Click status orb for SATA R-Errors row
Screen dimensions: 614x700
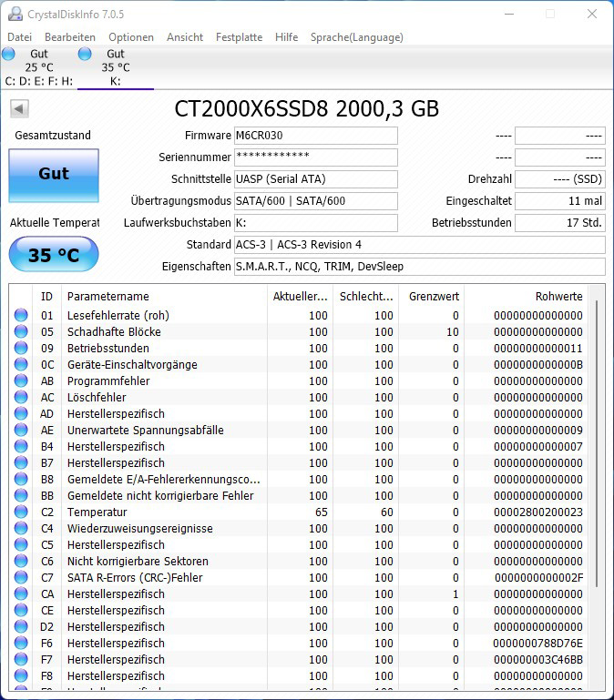[21, 577]
